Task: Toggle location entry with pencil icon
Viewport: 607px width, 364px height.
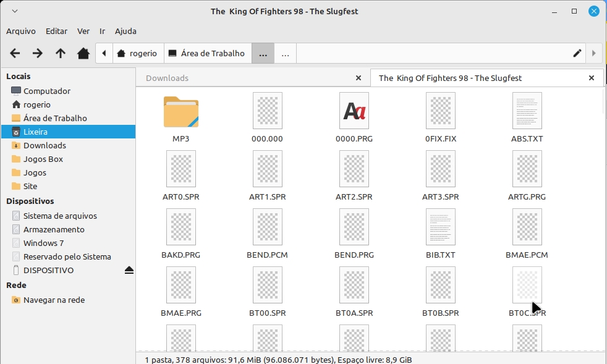Action: tap(577, 53)
